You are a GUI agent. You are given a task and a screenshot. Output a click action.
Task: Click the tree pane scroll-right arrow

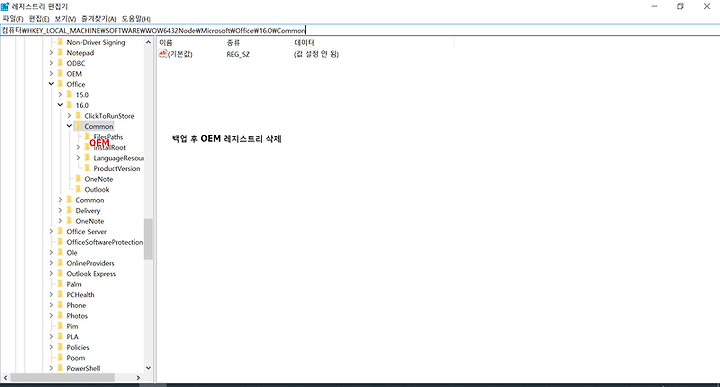click(x=138, y=377)
